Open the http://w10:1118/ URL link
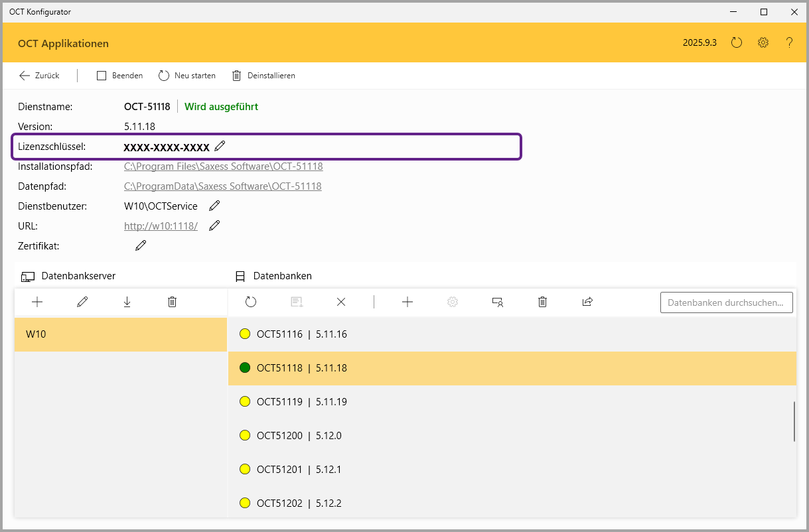 161,226
